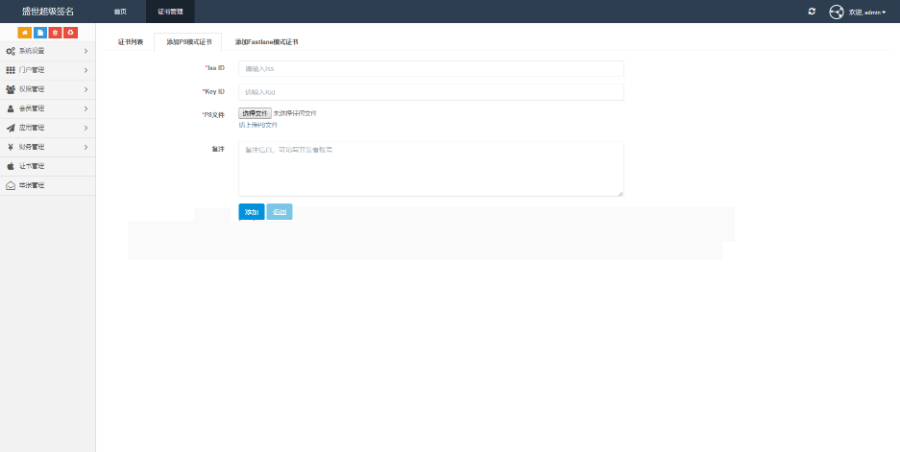Screen dimensions: 900x452
Task: Click the 盛世超级签名 site title
Action: coord(48,11)
